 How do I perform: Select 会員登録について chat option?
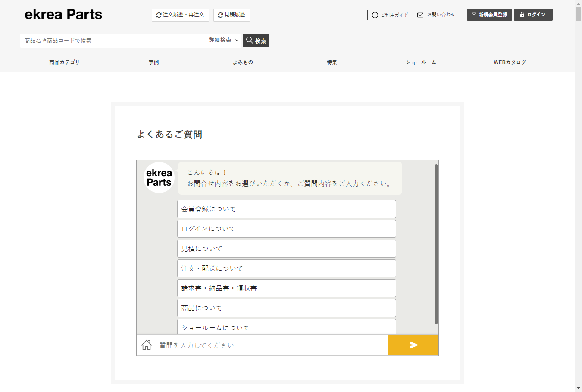click(x=287, y=209)
